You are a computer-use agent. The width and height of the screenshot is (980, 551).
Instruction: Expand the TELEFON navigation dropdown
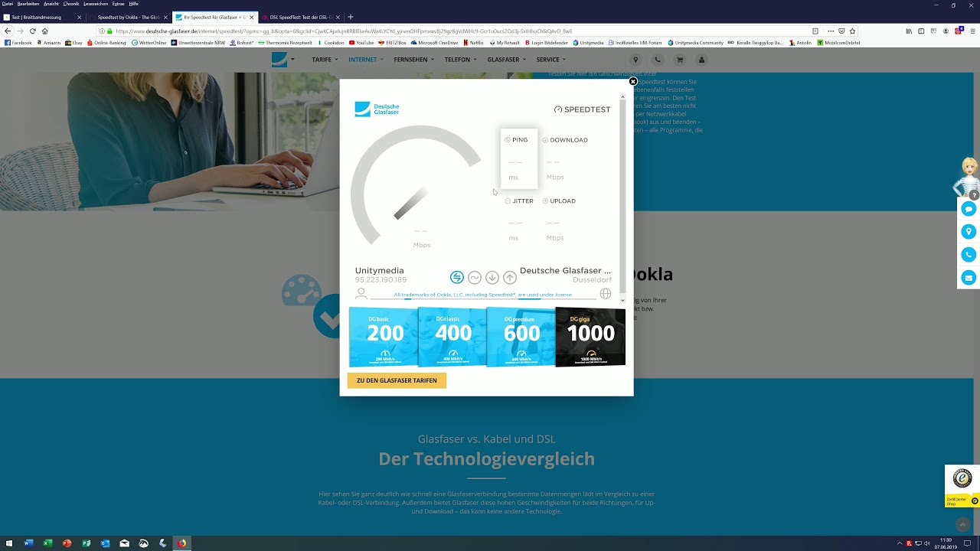click(460, 60)
